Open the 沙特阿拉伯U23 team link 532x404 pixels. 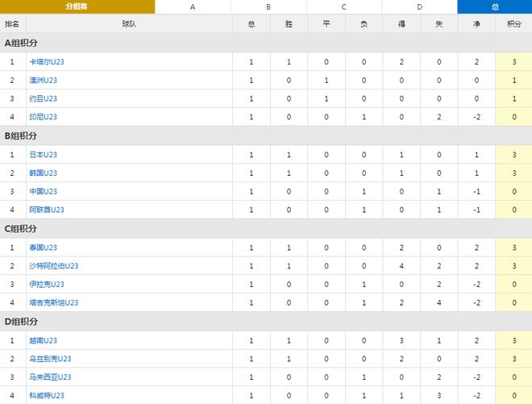(x=54, y=266)
